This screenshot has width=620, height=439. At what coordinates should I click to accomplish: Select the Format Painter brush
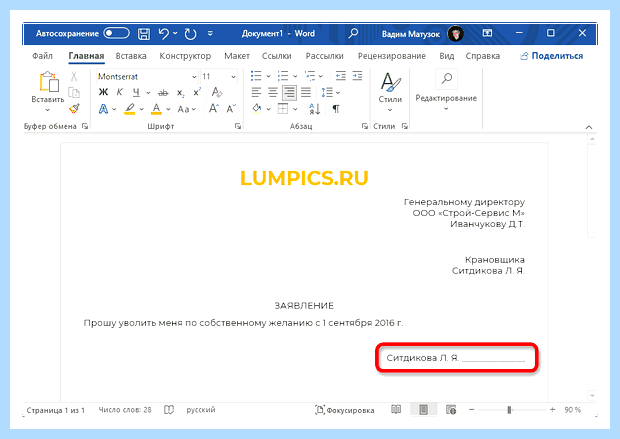[x=74, y=108]
